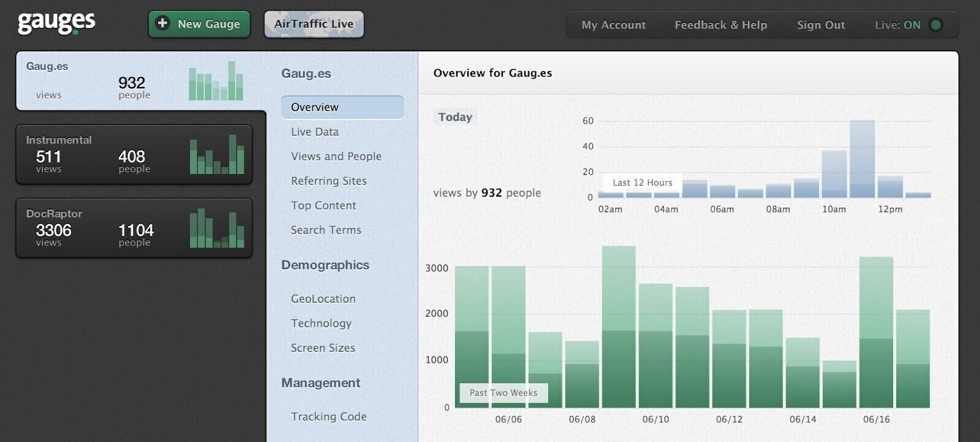Select the Gaug.es gauge card
This screenshot has width=980, height=442.
(141, 81)
